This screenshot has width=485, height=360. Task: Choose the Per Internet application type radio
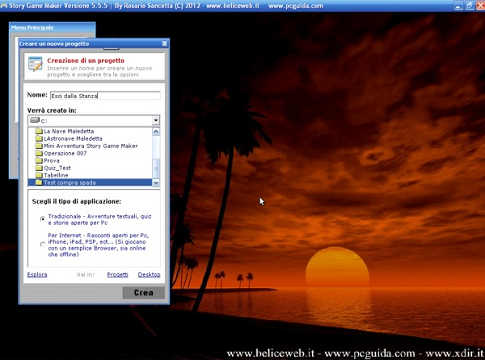click(42, 244)
